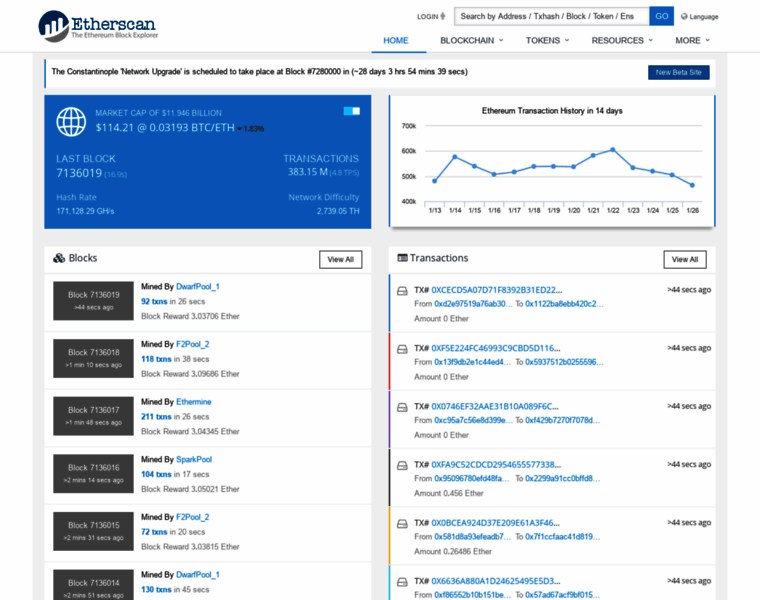
Task: Click the icon next to TX# 0XCECD5A07D71F8392B31ED22
Action: 402,291
